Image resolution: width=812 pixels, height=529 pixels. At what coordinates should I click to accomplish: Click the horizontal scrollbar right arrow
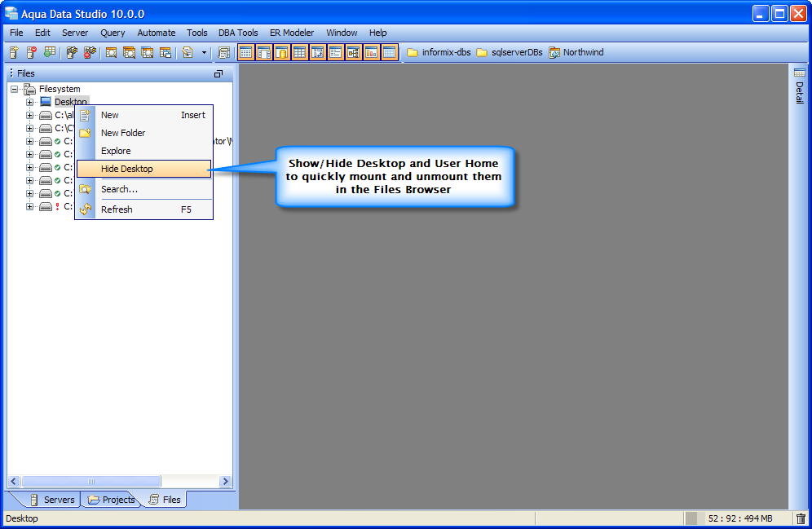[x=225, y=481]
